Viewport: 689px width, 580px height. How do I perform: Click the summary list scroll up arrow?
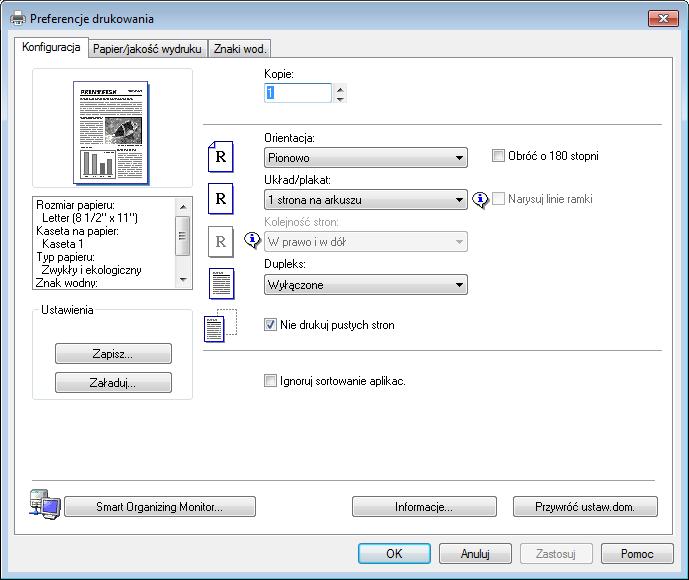pos(182,207)
